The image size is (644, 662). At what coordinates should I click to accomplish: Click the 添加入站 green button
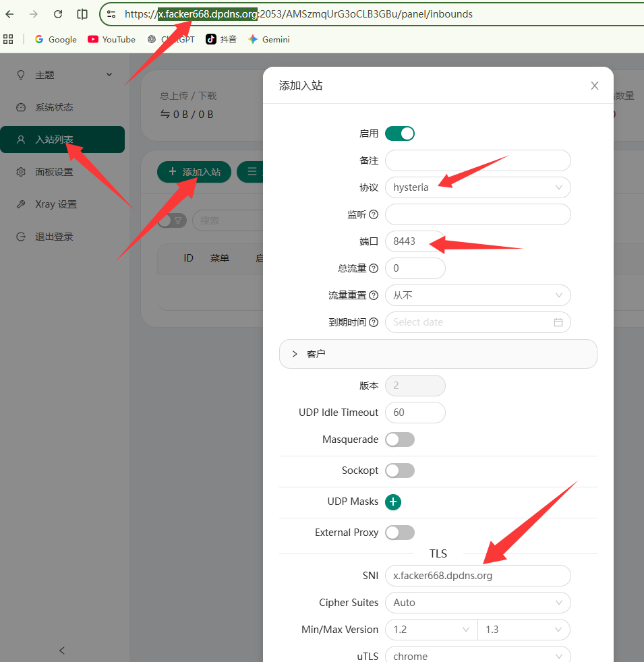point(194,172)
